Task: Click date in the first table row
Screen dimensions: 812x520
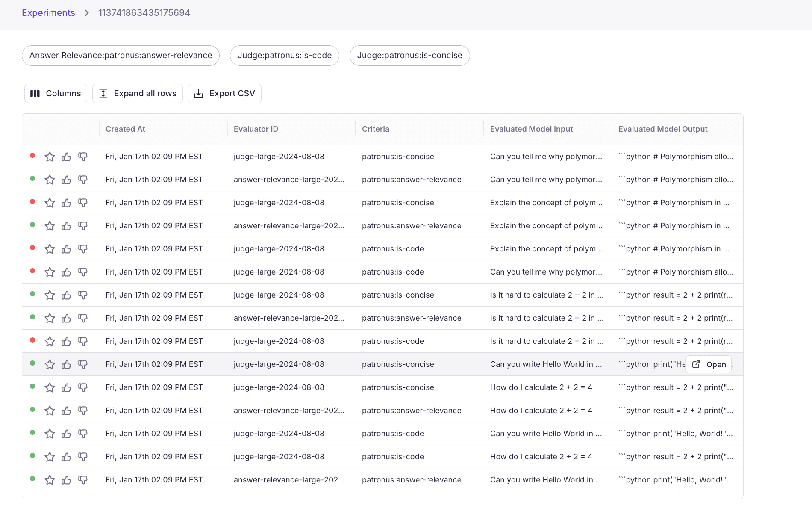Action: [x=154, y=157]
